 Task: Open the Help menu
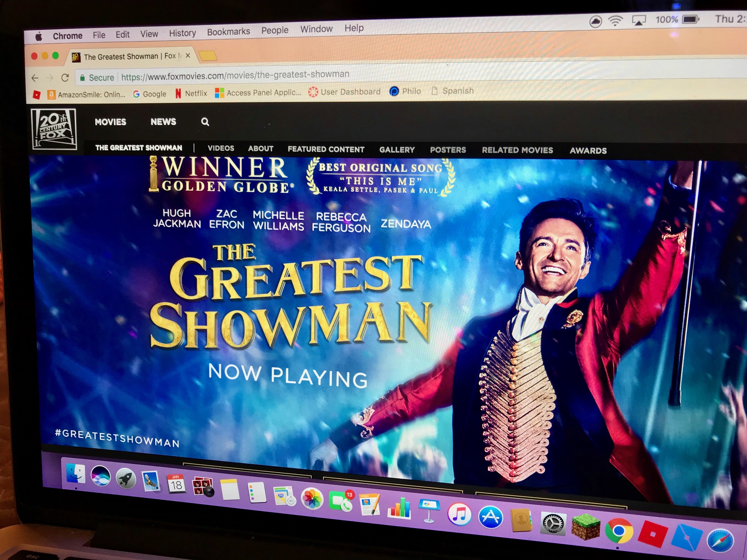(x=354, y=28)
